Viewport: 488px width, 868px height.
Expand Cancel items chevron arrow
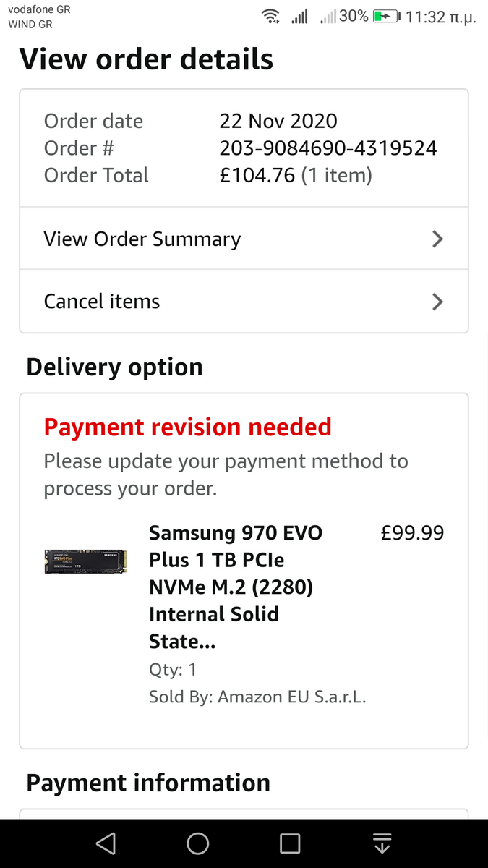click(437, 302)
